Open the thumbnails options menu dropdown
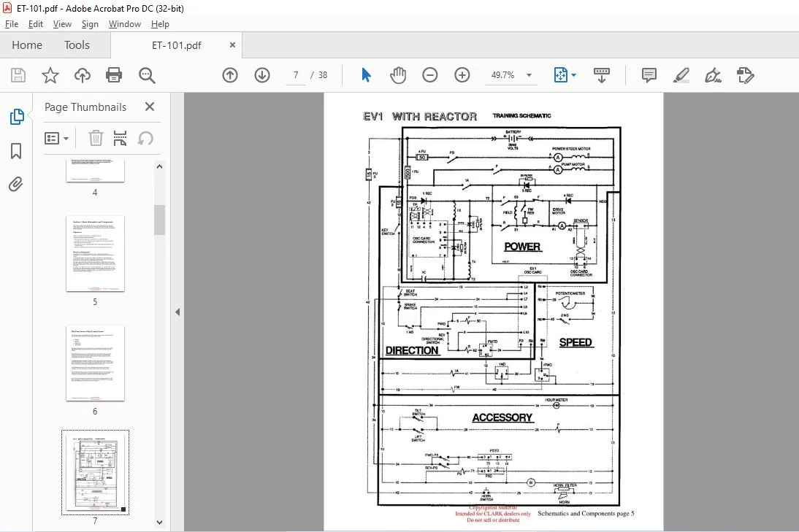Screen dimensions: 799x532 (x=56, y=138)
